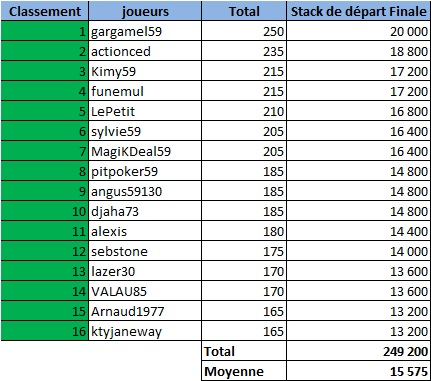Select the green rank 12 cell
Image resolution: width=431 pixels, height=381 pixels.
click(x=45, y=251)
